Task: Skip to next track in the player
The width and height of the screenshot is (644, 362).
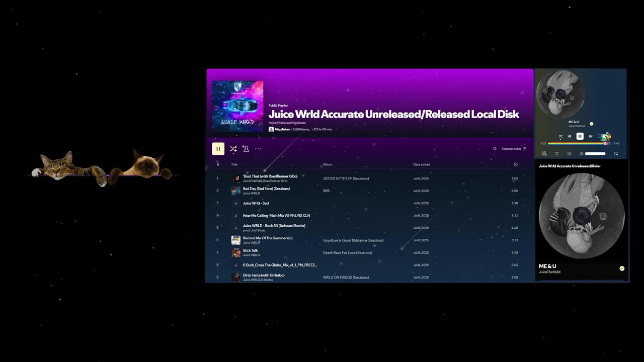Action: (591, 136)
